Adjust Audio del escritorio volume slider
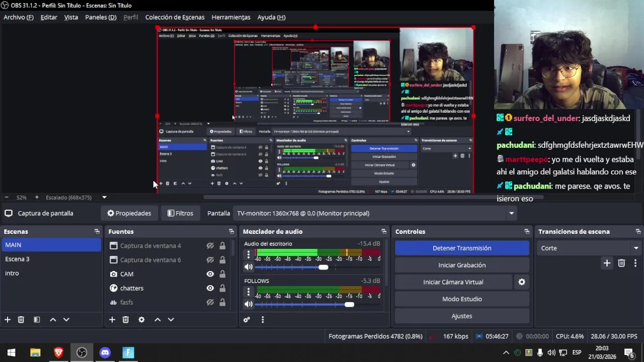The image size is (644, 362). point(323,267)
